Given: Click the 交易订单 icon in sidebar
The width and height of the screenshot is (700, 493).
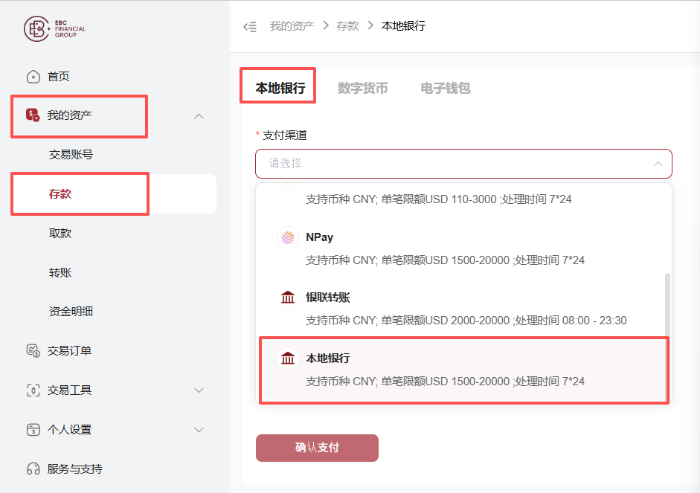Looking at the screenshot, I should coord(33,351).
